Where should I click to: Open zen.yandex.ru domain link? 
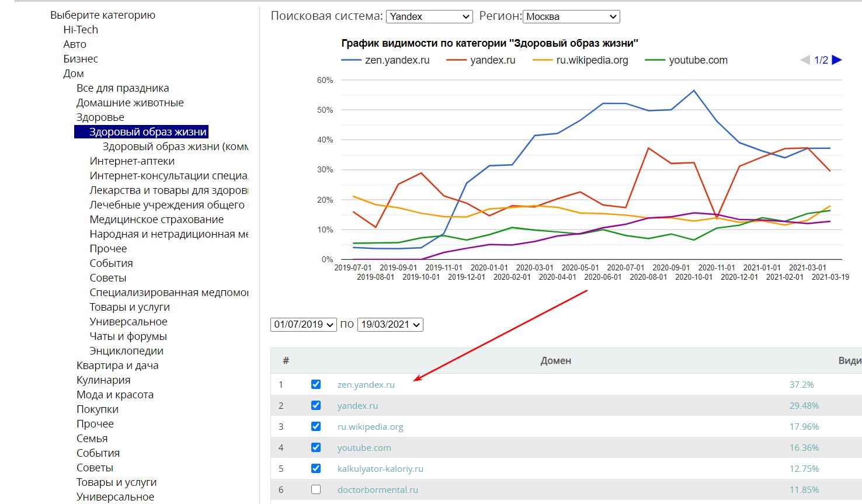[x=366, y=384]
